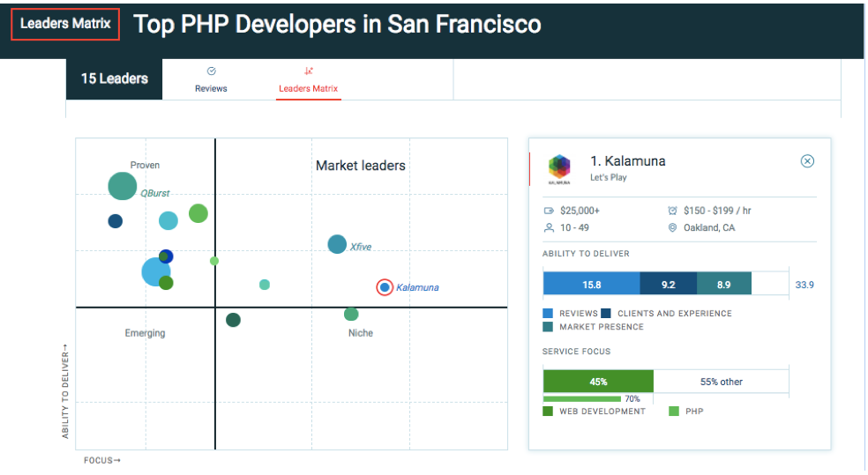Open the 1. Kalamuna company link

[628, 161]
